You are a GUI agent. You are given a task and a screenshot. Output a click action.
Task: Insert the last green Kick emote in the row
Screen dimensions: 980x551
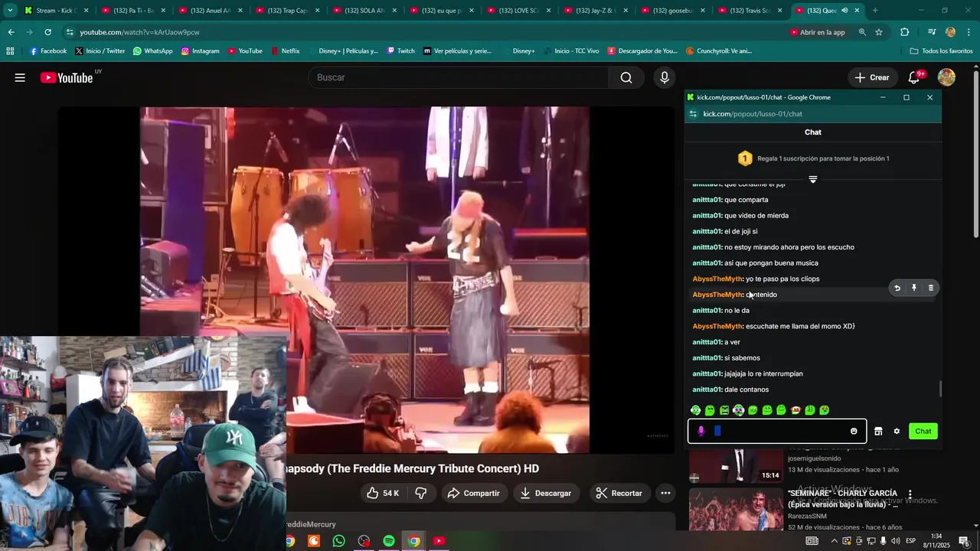824,410
